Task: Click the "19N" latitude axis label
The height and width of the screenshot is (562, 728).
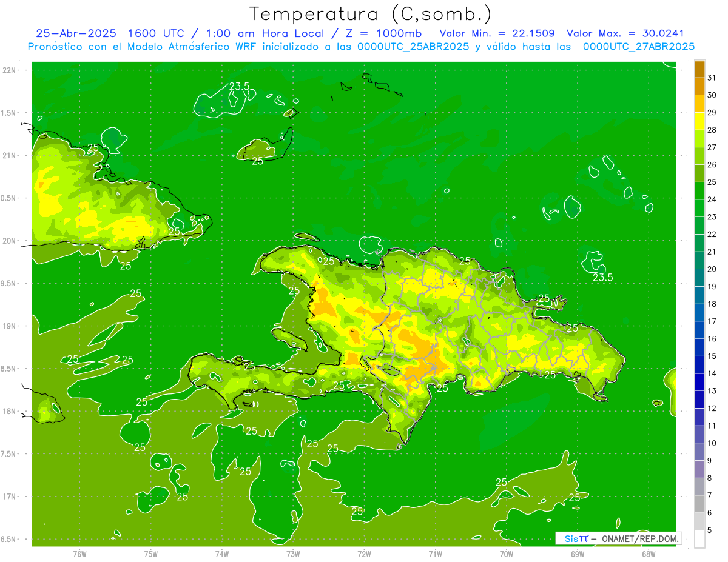Action: tap(10, 326)
